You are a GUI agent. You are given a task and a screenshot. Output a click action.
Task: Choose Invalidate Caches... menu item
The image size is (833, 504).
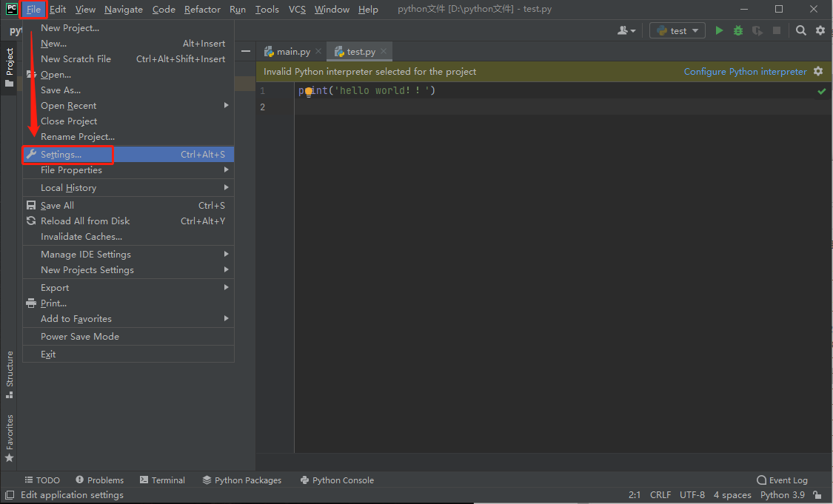click(x=128, y=236)
